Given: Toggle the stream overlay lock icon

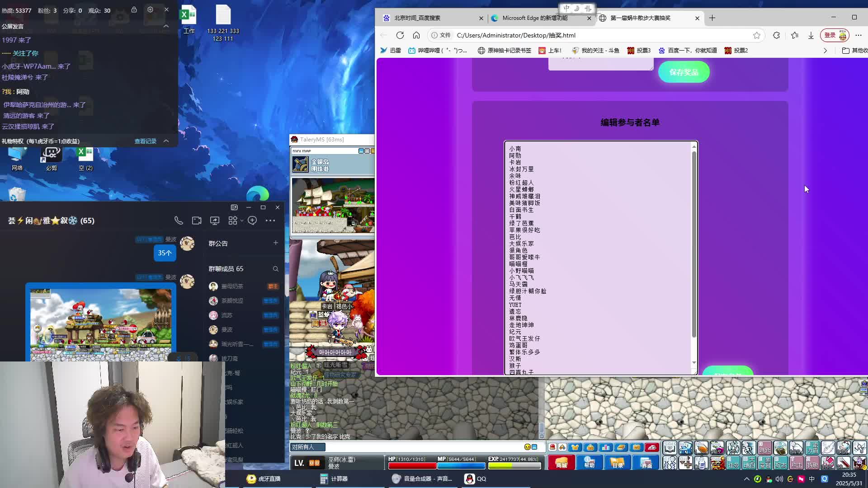Looking at the screenshot, I should point(134,9).
